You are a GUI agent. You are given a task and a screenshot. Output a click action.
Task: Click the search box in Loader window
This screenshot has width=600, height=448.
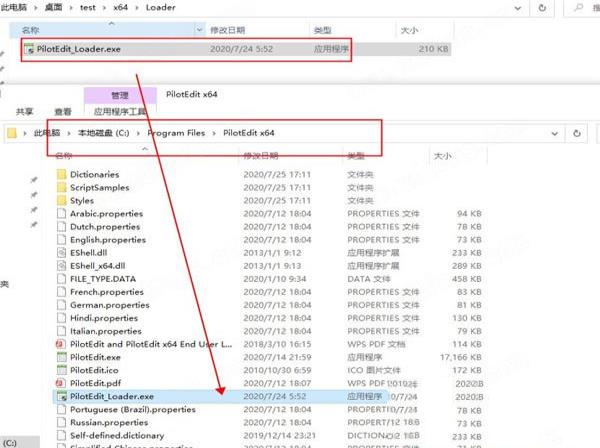pyautogui.click(x=582, y=8)
